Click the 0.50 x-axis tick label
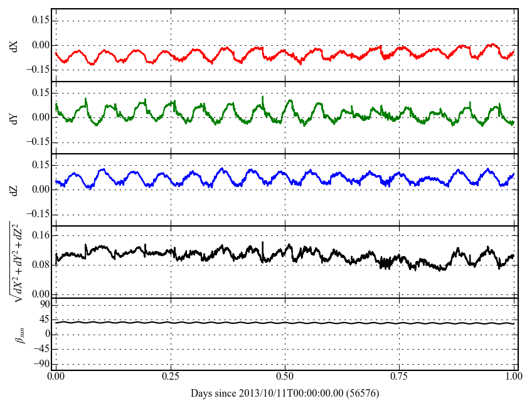Screen dimensions: 532x408 (x=285, y=377)
